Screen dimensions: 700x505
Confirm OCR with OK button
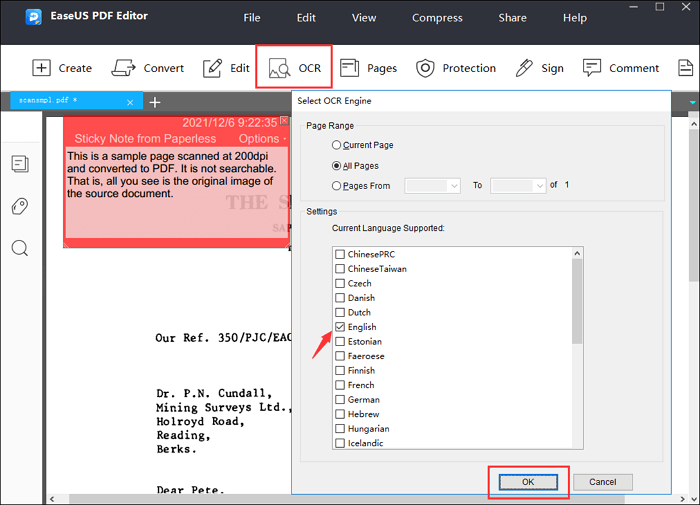(528, 482)
